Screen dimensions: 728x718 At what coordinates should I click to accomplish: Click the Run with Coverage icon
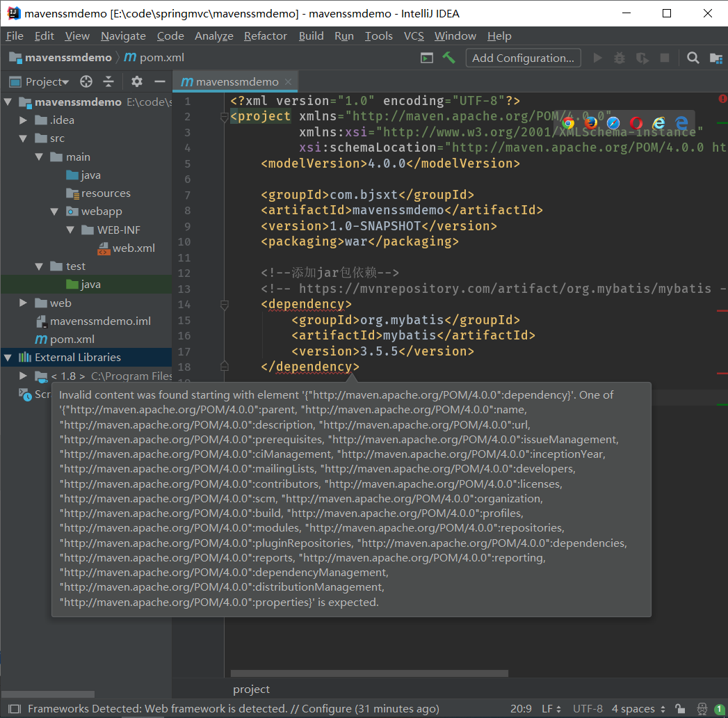(x=642, y=58)
